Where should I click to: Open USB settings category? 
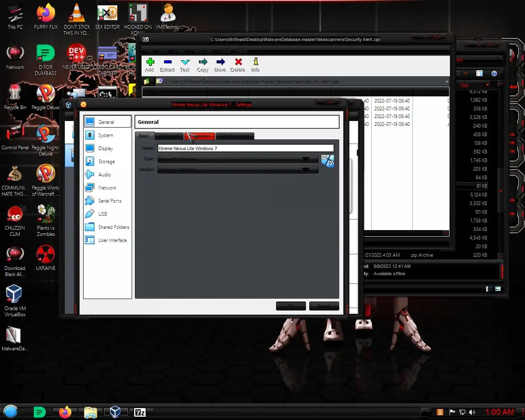click(x=107, y=214)
